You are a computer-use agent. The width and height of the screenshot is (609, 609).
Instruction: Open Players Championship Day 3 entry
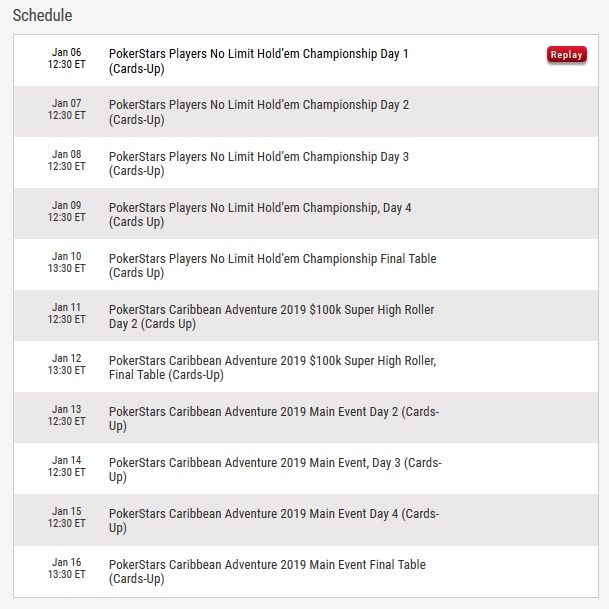pos(259,163)
